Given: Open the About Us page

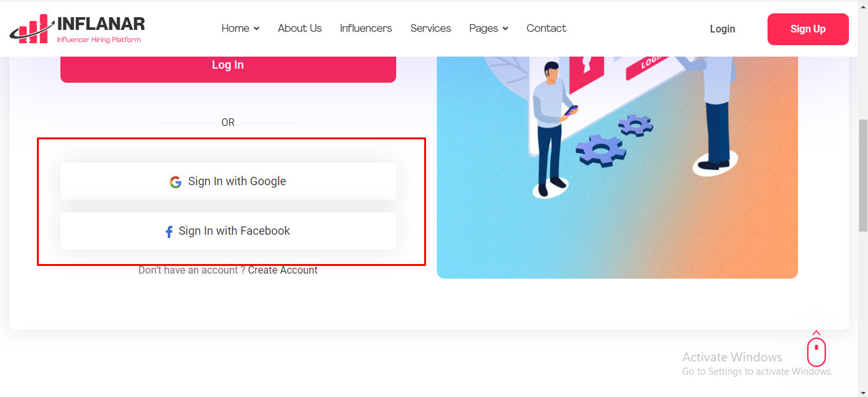Looking at the screenshot, I should pyautogui.click(x=300, y=29).
